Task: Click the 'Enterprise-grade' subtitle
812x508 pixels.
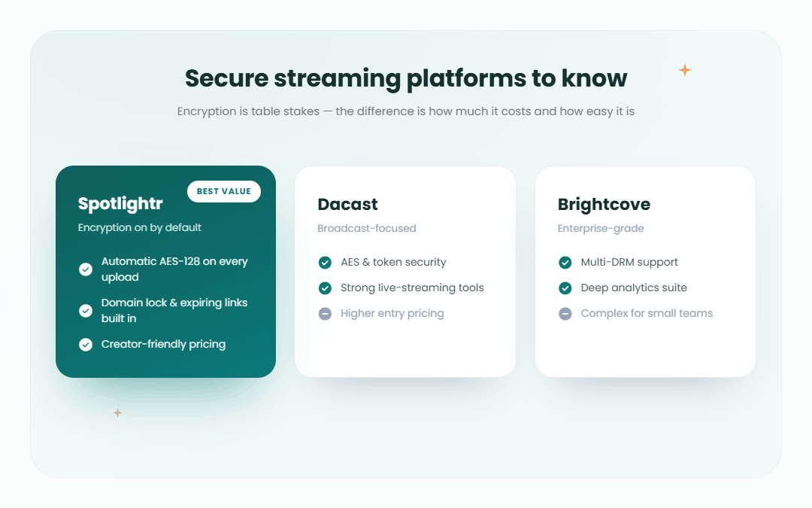Action: 601,228
